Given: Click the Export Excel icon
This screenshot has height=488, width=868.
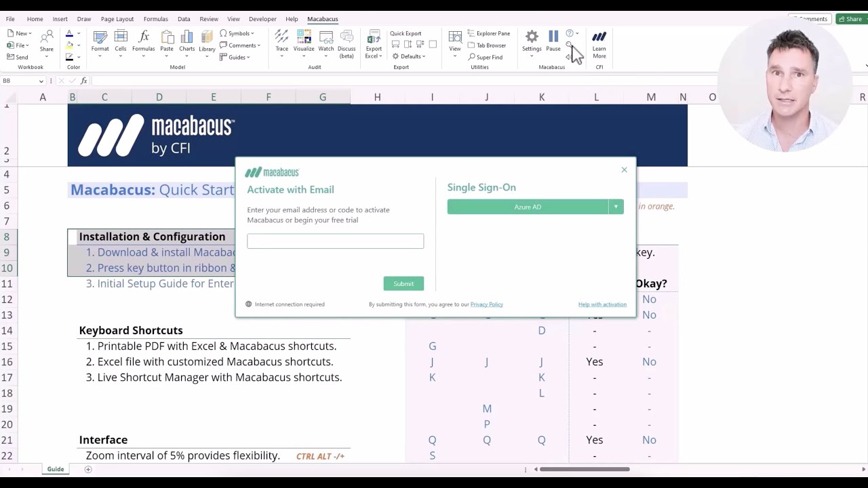Looking at the screenshot, I should (374, 42).
